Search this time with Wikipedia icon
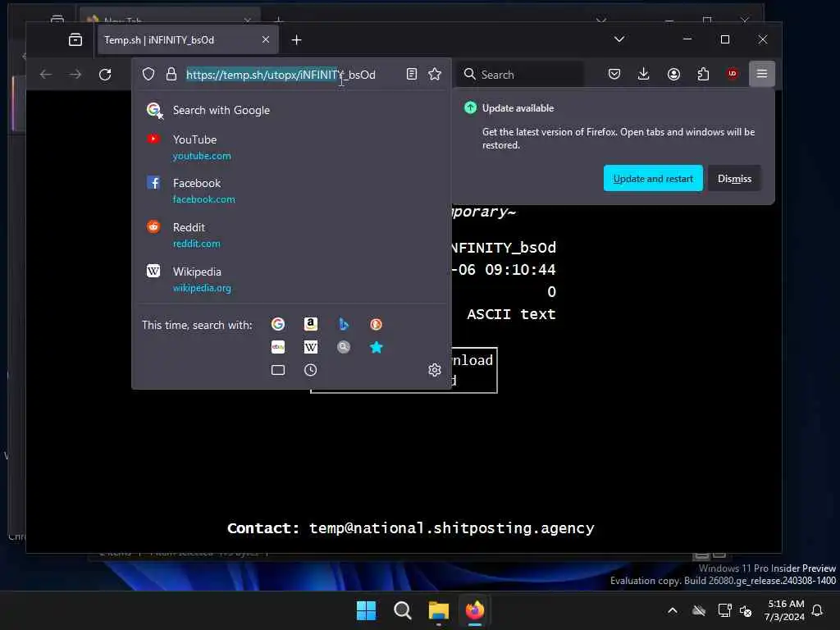840x630 pixels. coord(311,347)
